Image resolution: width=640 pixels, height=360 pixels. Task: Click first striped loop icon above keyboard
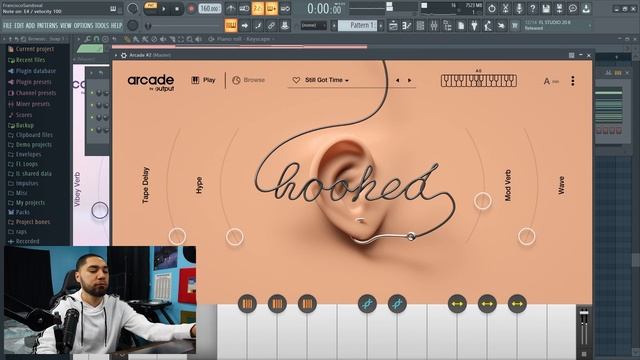[x=247, y=304]
